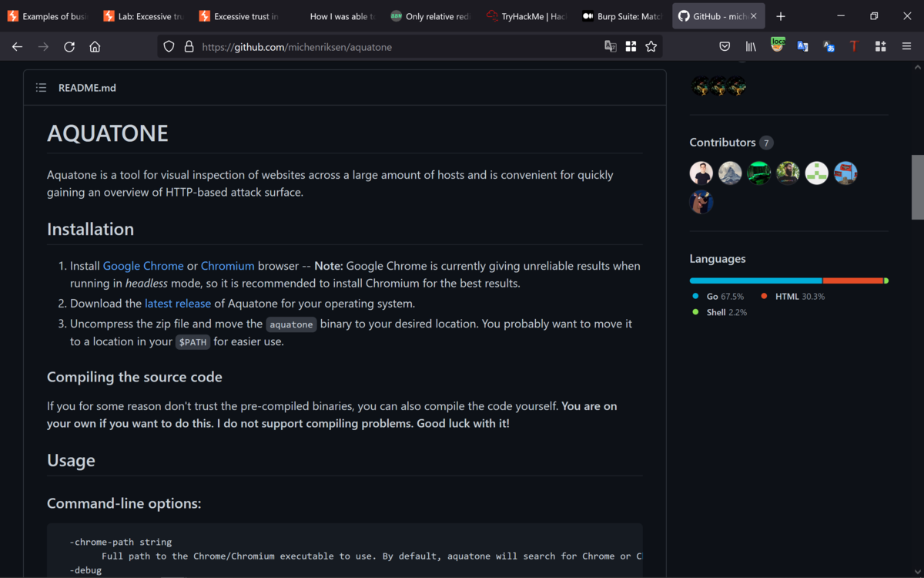Click the Shell language link
Screen dimensions: 924x578
(x=719, y=313)
